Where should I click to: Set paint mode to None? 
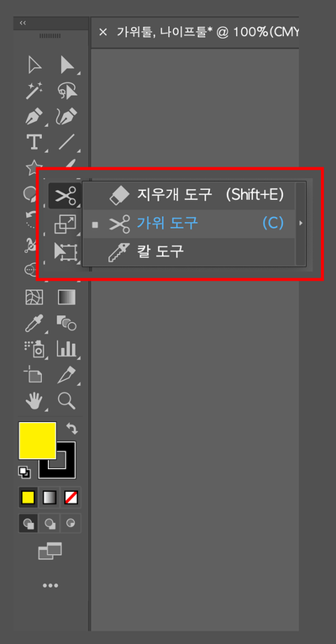click(x=71, y=499)
